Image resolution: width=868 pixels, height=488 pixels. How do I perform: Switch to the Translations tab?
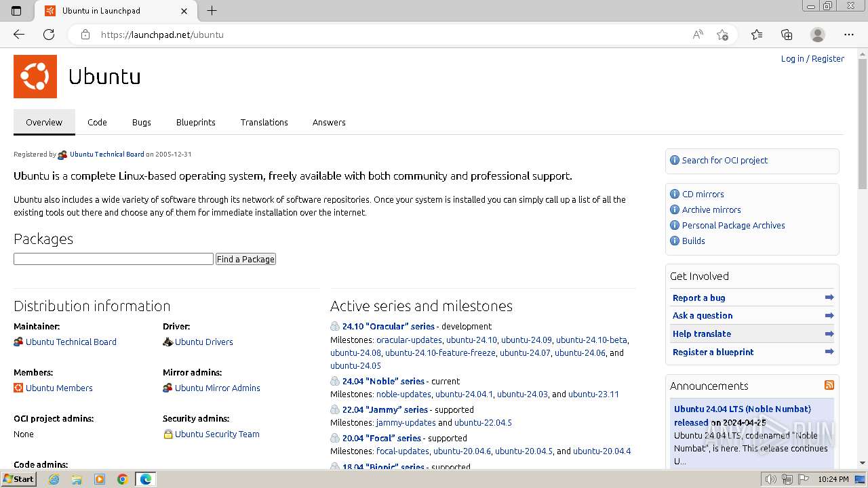264,122
